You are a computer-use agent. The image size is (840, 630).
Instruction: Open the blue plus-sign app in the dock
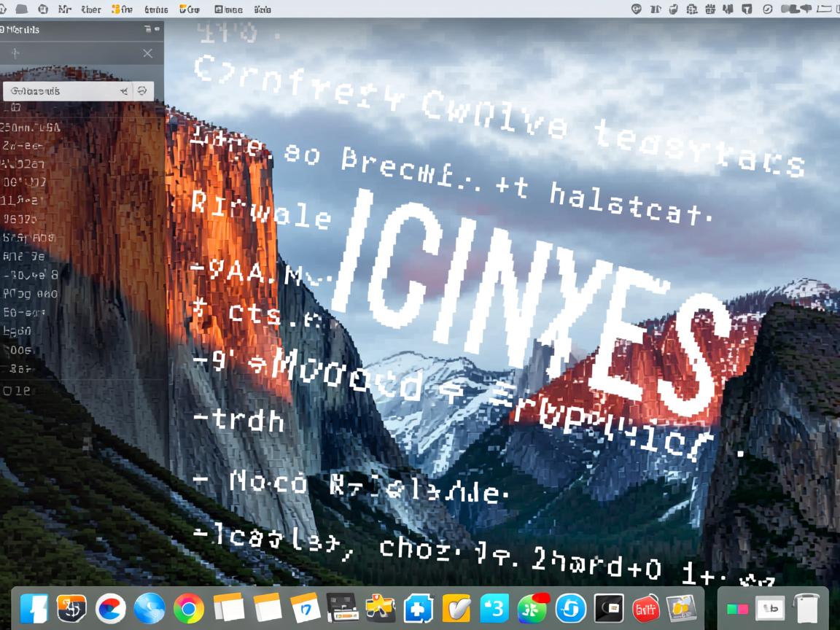(x=418, y=607)
